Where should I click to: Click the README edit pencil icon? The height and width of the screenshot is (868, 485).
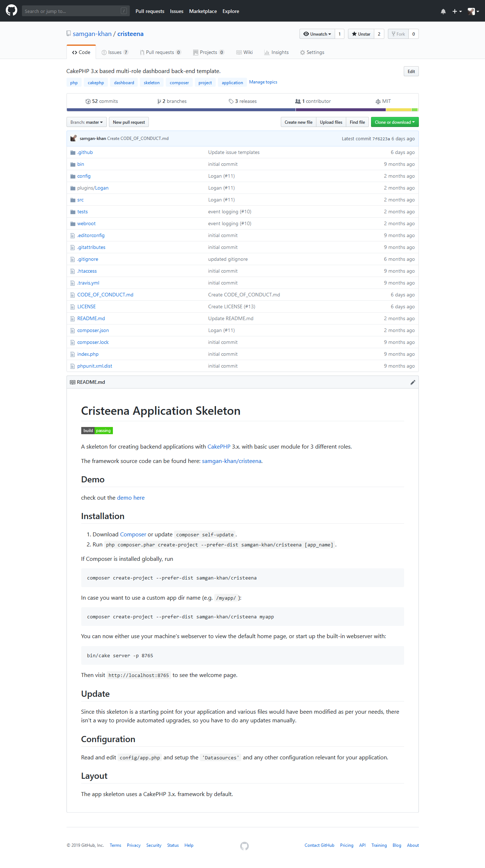(412, 382)
